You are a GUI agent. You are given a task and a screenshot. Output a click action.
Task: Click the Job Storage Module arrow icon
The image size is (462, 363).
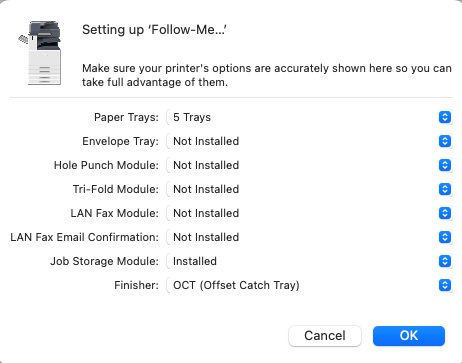tap(445, 261)
